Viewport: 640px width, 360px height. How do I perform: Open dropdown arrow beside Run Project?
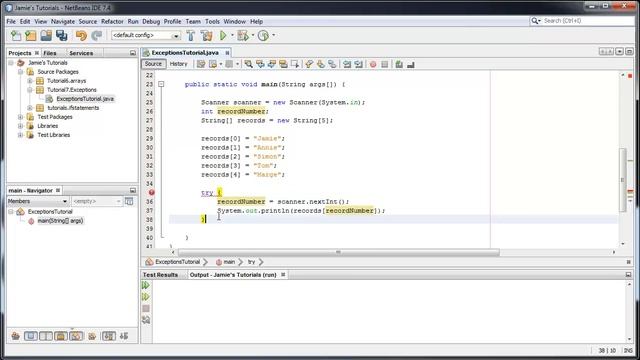pyautogui.click(x=232, y=36)
